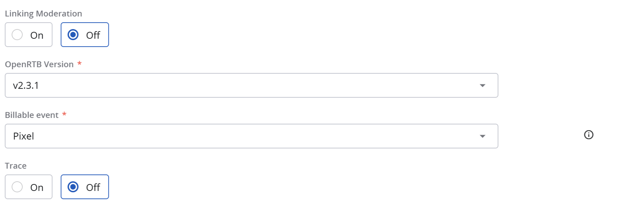Click the On radio circle under Trace

(x=17, y=187)
